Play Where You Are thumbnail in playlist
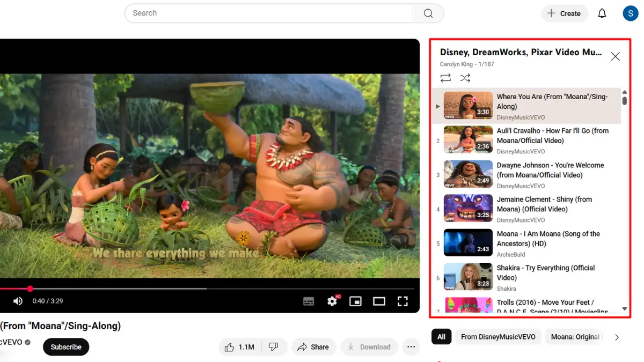The width and height of the screenshot is (644, 362). point(468,105)
